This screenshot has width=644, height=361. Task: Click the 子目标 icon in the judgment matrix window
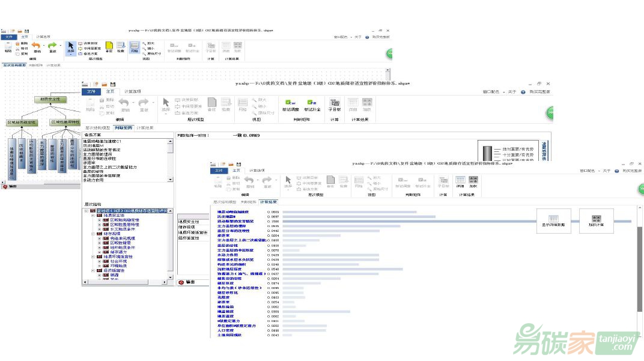click(334, 105)
